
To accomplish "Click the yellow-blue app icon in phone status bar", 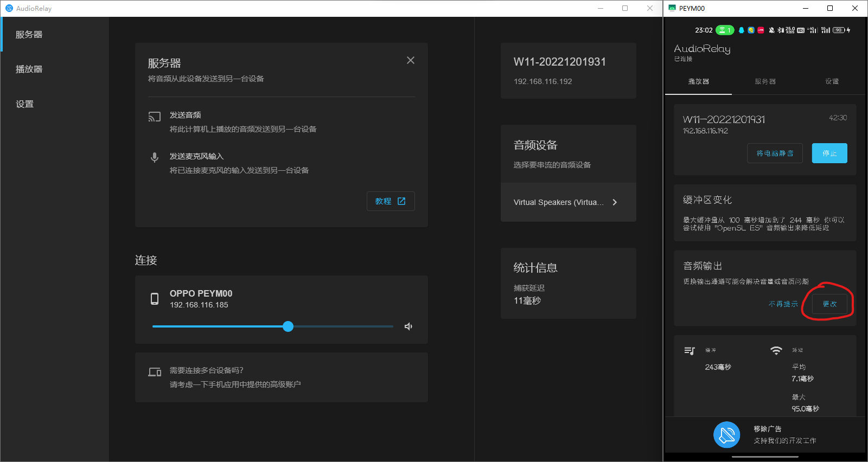I will point(751,30).
